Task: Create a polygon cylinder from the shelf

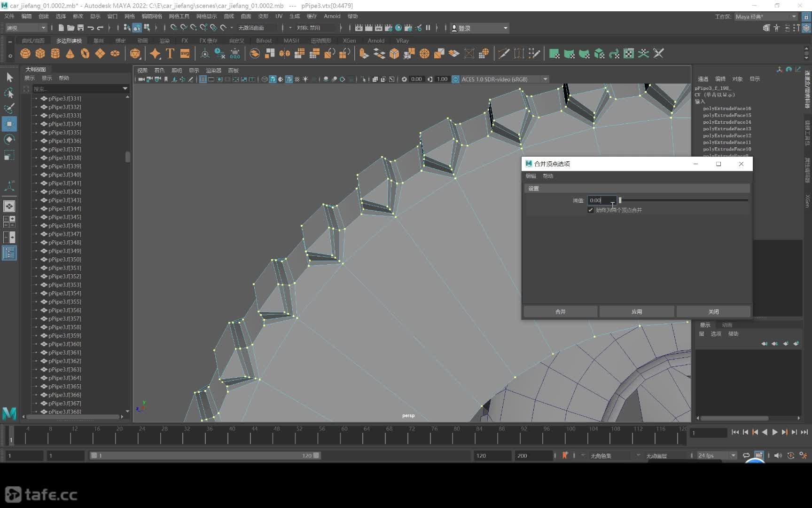Action: tap(55, 54)
